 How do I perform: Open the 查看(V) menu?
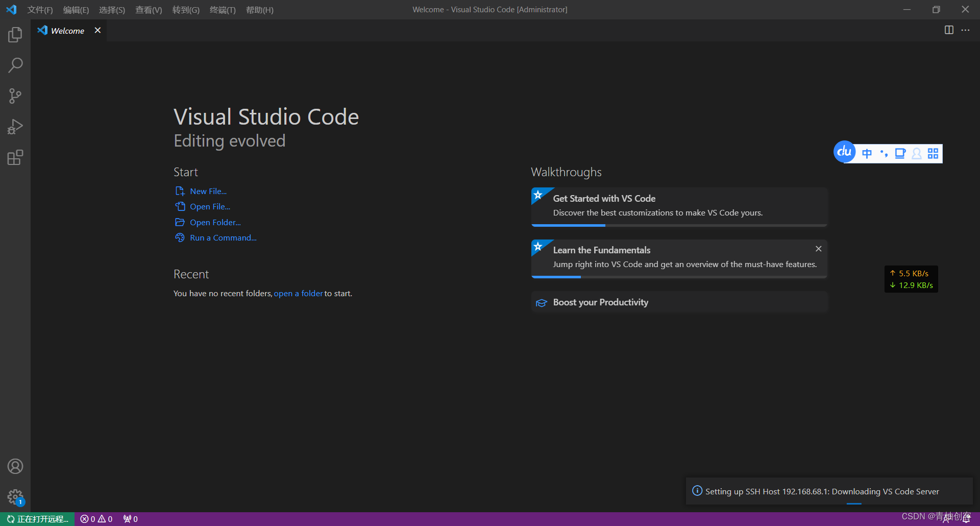[x=149, y=10]
